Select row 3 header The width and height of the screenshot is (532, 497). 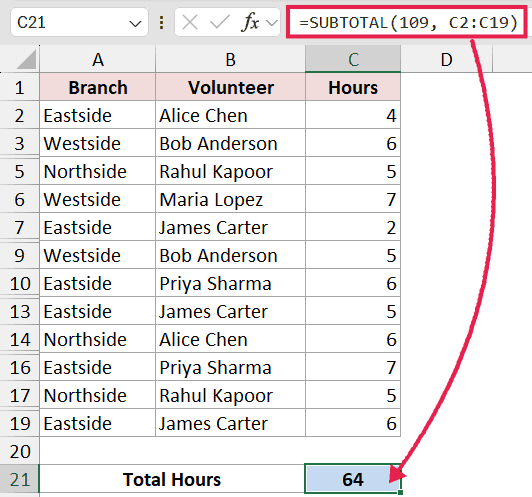[20, 143]
